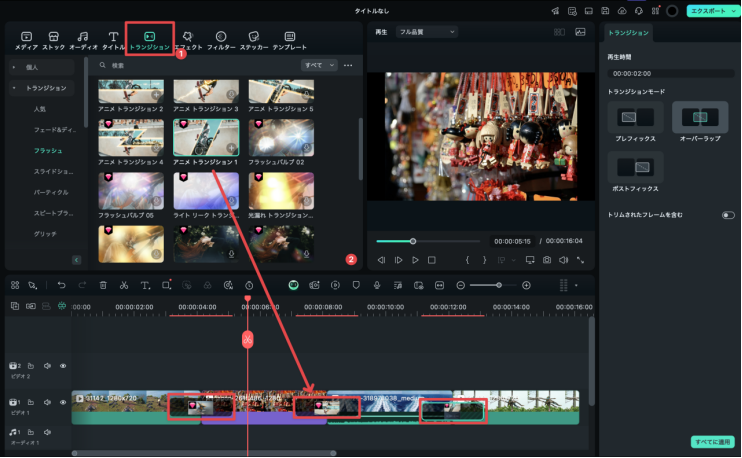Click the scissors split icon in timeline toolbar

coord(124,285)
